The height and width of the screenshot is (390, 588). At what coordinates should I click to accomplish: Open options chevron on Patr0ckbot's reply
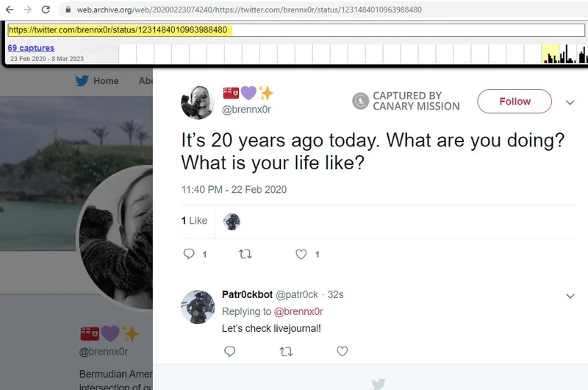tap(570, 296)
